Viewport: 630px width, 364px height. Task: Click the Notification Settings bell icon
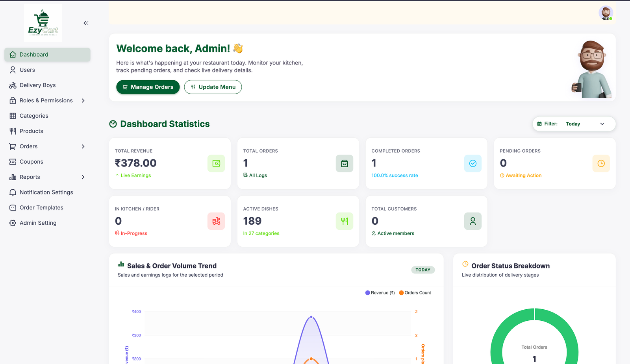tap(13, 192)
